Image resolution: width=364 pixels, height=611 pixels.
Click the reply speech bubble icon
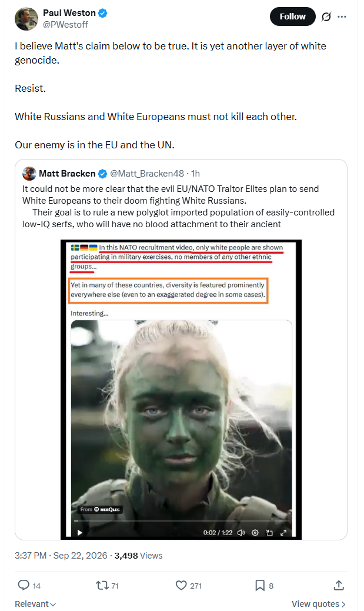(x=24, y=585)
